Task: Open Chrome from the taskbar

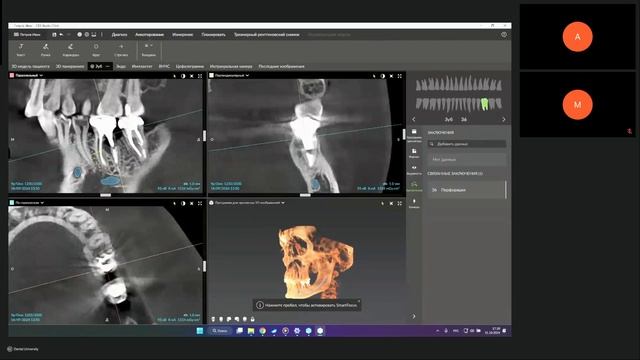Action: pyautogui.click(x=262, y=331)
